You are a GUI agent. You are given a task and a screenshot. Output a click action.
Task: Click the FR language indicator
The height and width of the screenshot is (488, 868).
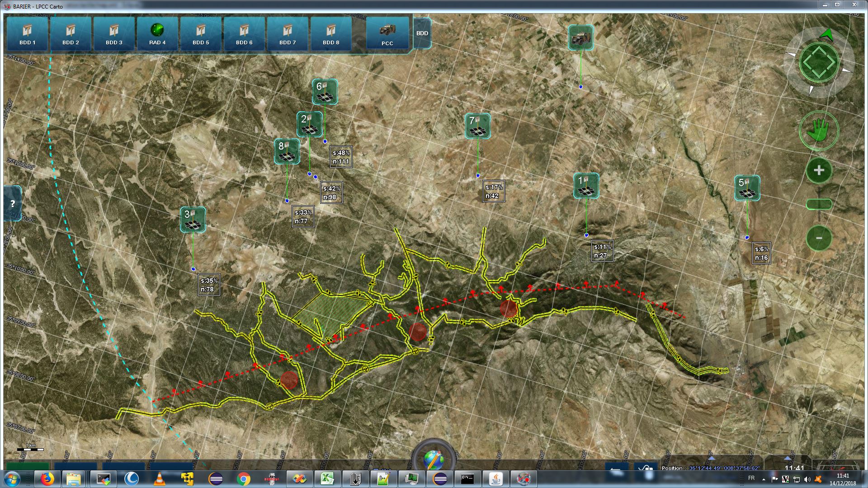click(751, 478)
